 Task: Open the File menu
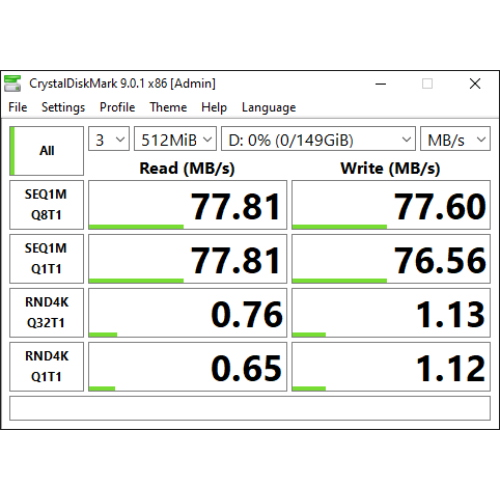(x=18, y=107)
